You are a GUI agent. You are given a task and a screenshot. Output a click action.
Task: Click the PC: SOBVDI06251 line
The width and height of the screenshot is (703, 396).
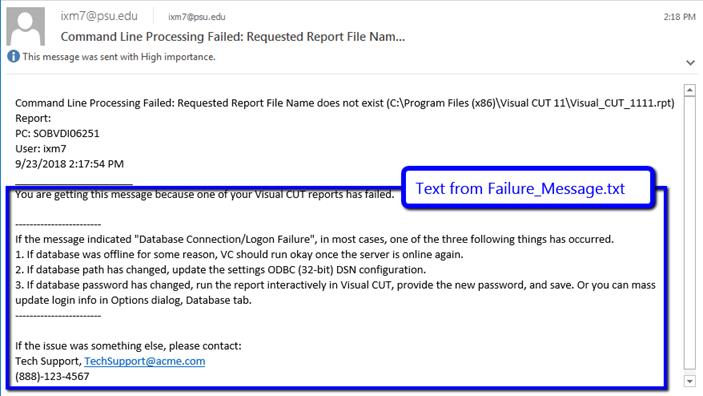57,134
